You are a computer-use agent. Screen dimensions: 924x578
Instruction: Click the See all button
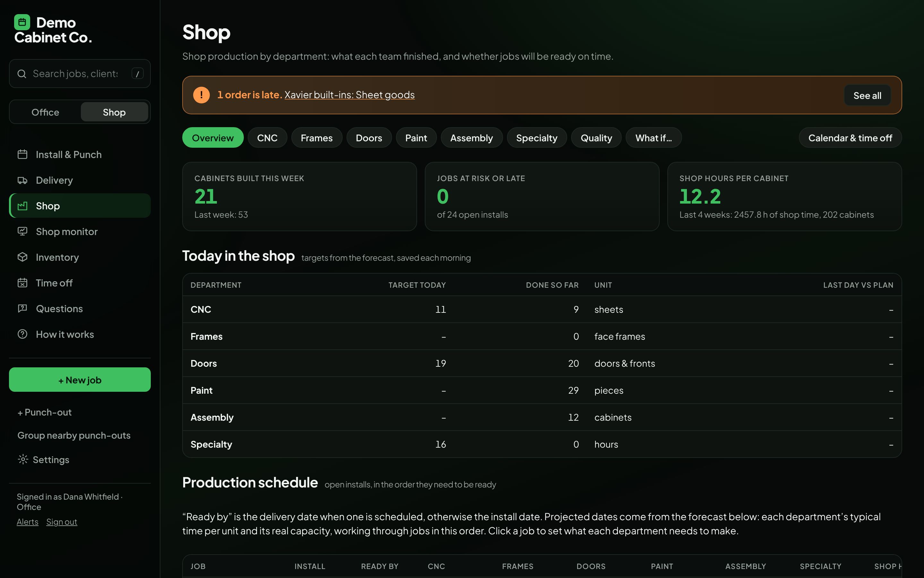868,95
